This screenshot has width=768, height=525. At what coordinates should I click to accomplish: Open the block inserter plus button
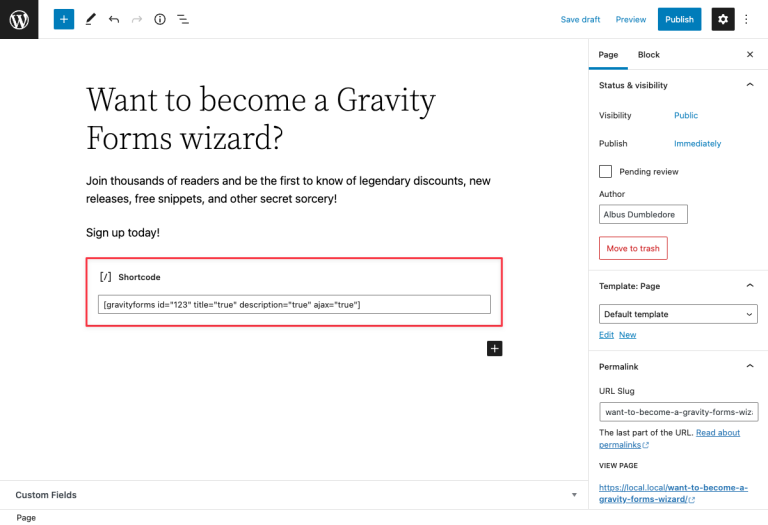tap(64, 19)
